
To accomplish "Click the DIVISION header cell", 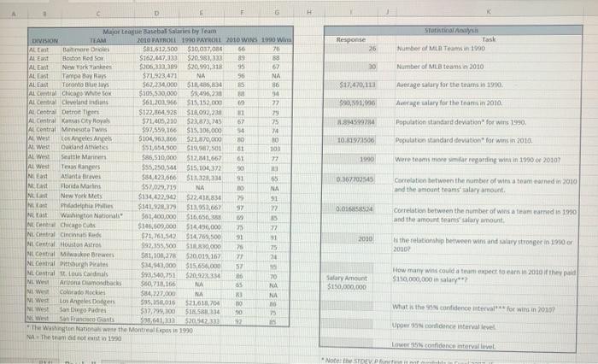I will coord(45,40).
